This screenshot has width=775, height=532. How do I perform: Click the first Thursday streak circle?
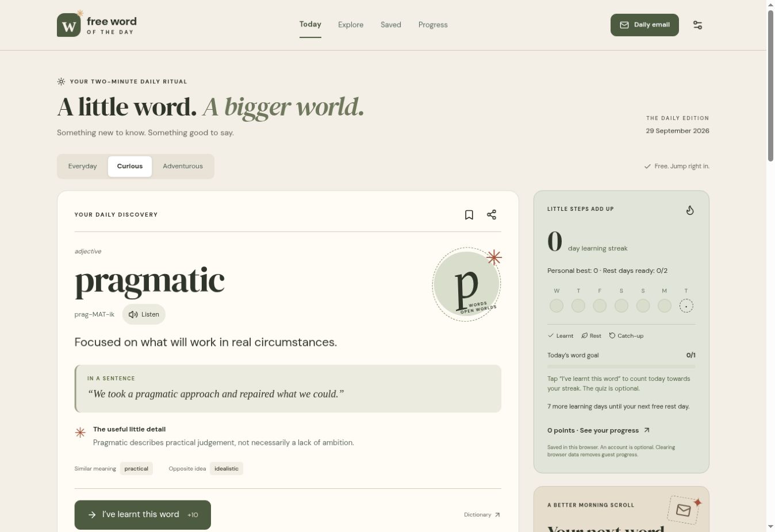[578, 306]
